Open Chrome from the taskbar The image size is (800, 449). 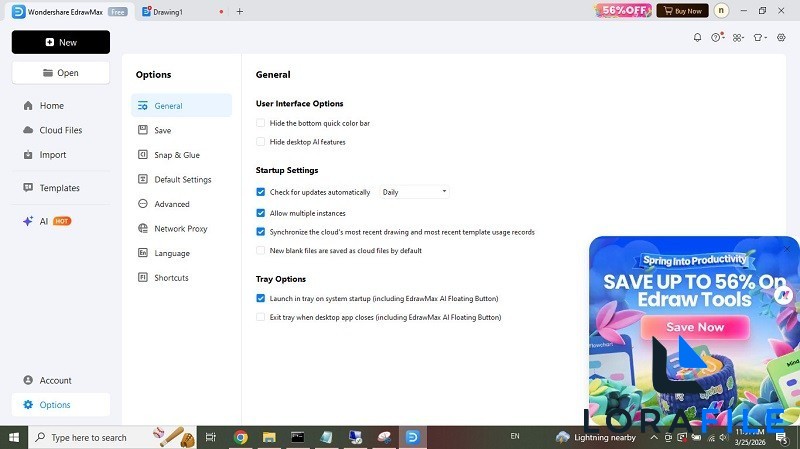click(x=240, y=437)
